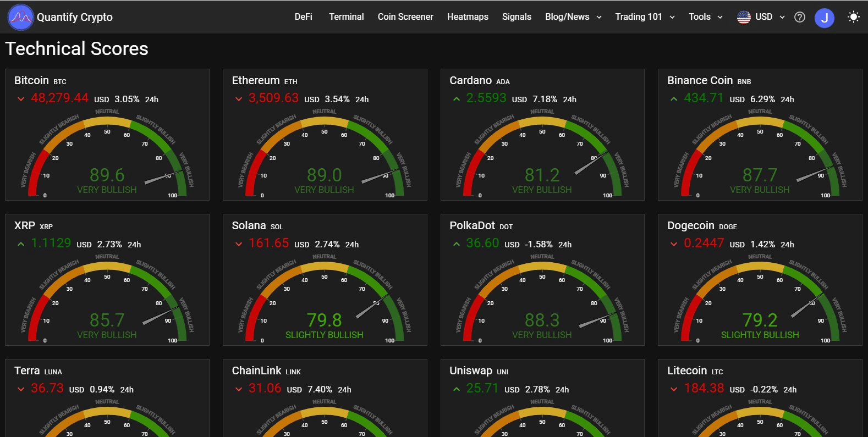Open the Terminal page

pyautogui.click(x=347, y=17)
